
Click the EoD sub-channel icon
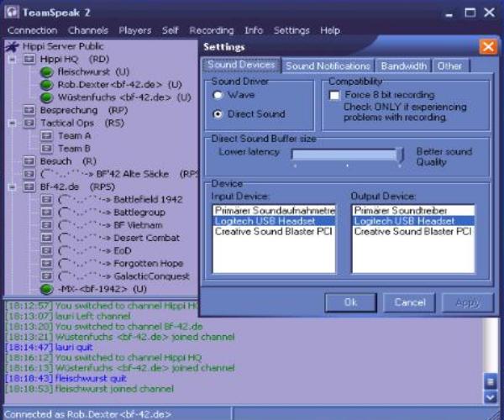(46, 250)
